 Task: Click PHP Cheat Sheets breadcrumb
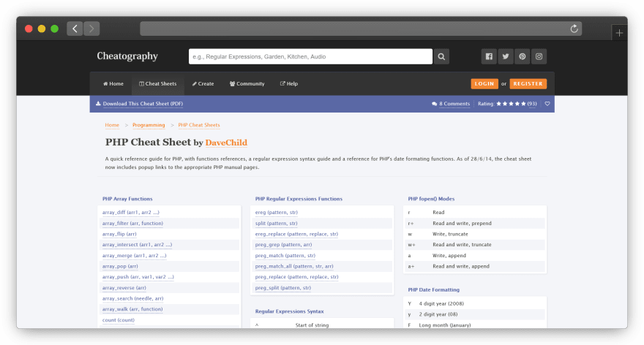click(199, 125)
